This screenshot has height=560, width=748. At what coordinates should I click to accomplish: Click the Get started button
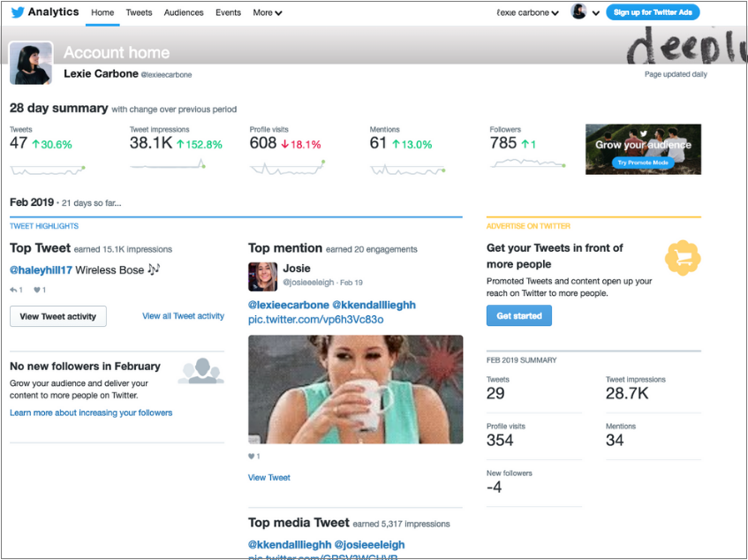pos(519,316)
